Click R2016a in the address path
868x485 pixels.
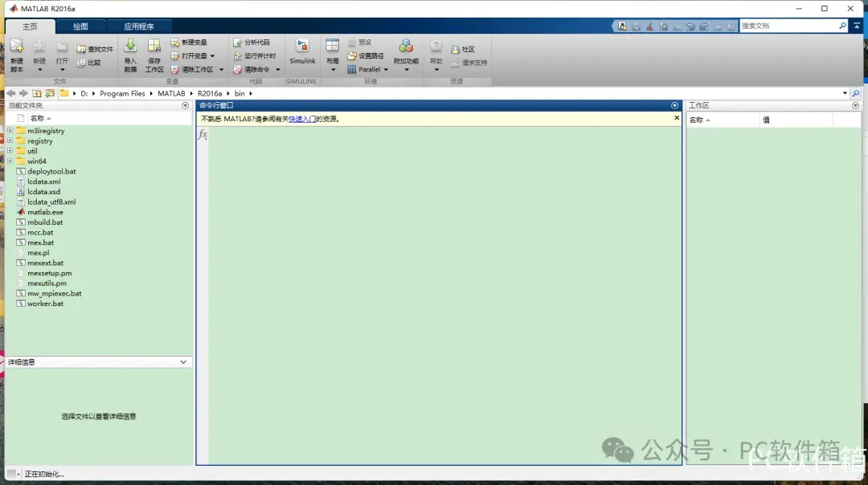210,93
